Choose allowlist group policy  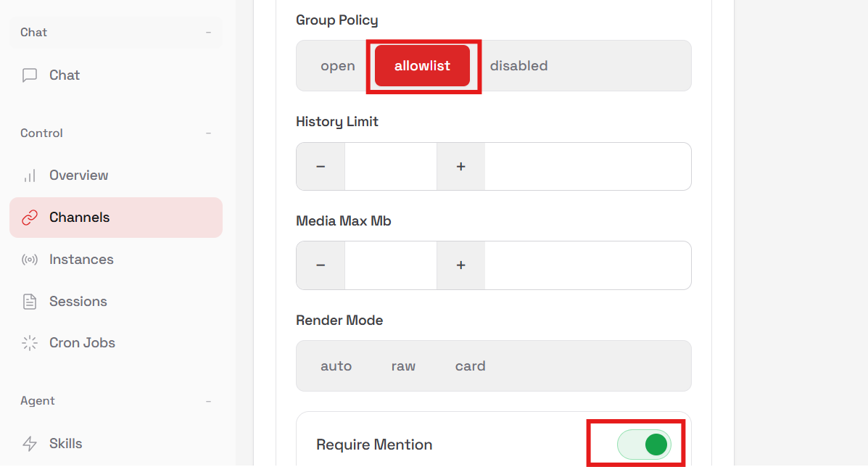422,66
